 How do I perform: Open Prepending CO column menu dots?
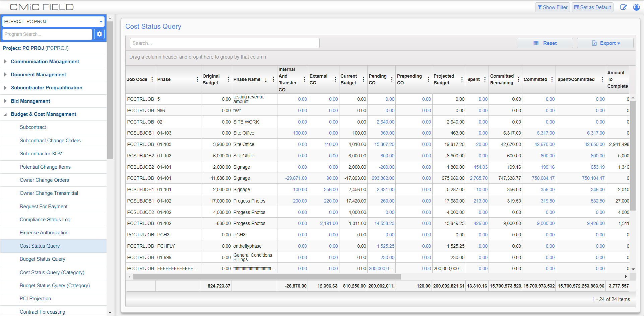click(x=428, y=79)
